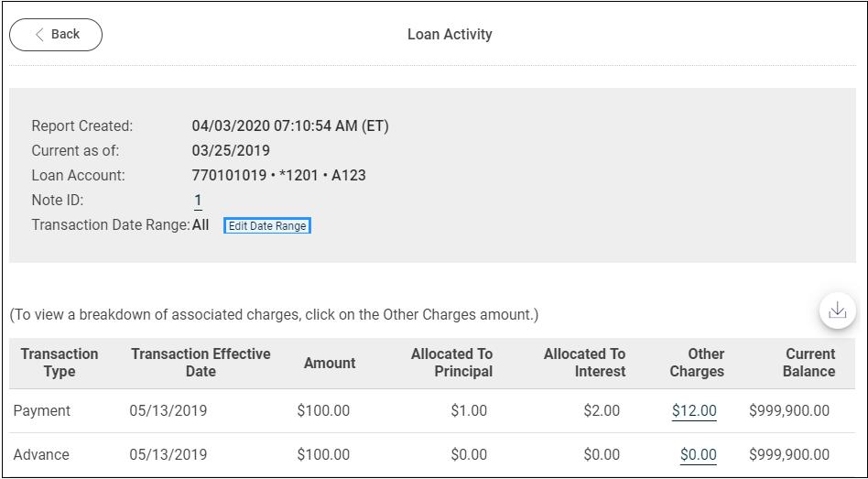Image resolution: width=868 pixels, height=479 pixels.
Task: Click the Other Charges column header
Action: tap(697, 363)
